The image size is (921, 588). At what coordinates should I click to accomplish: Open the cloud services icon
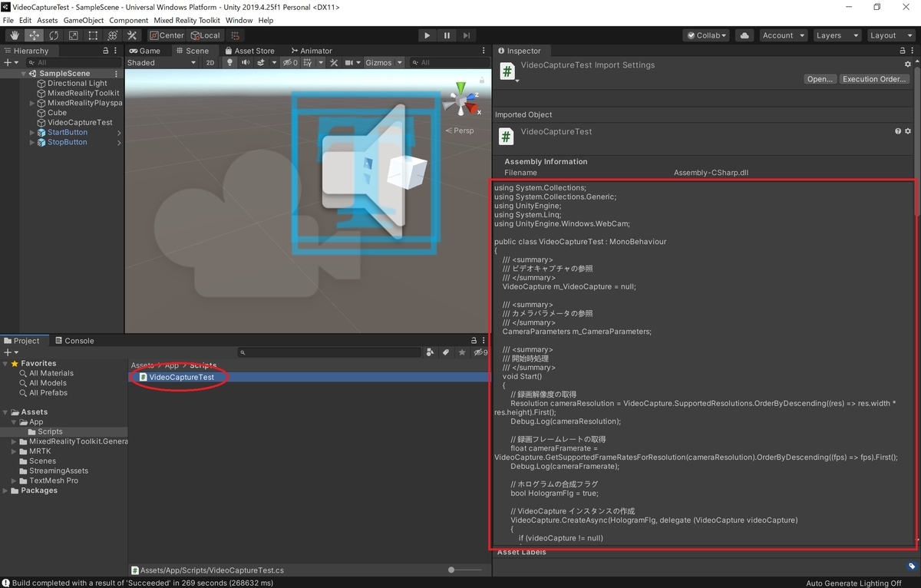coord(744,35)
